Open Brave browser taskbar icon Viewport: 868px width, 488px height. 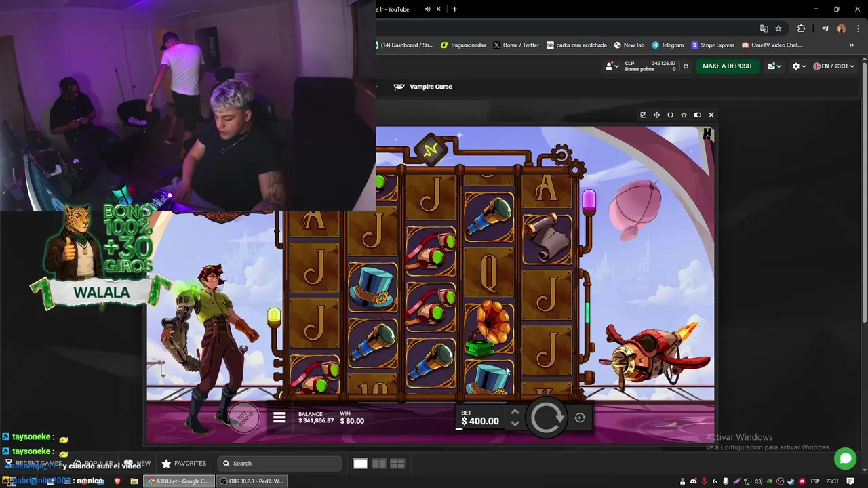pyautogui.click(x=117, y=481)
